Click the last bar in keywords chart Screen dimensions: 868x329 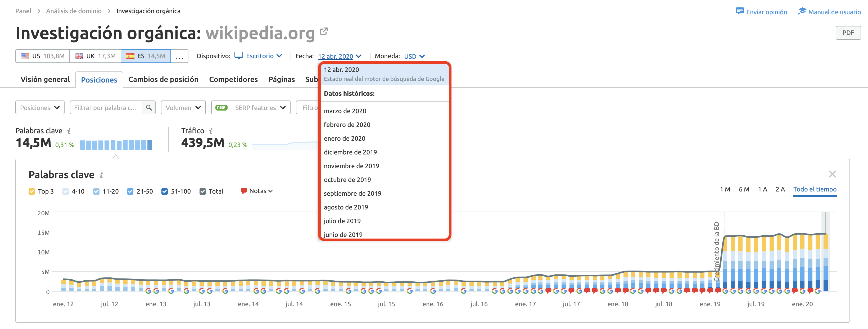tap(825, 262)
